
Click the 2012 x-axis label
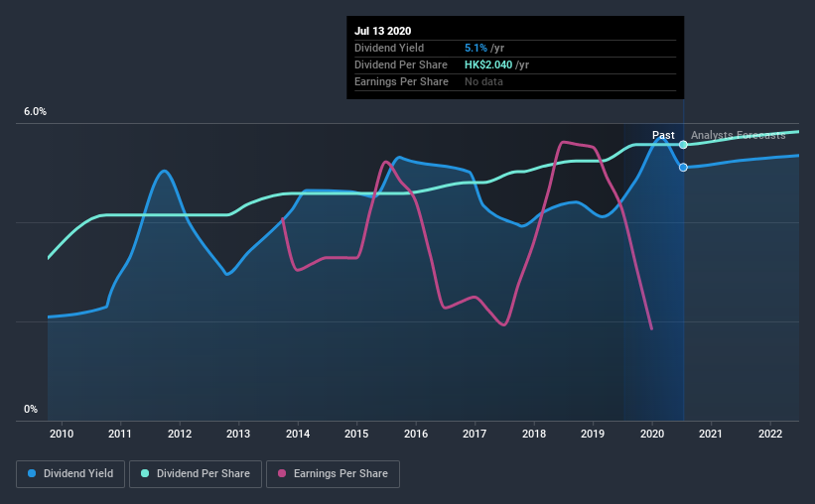click(x=180, y=434)
